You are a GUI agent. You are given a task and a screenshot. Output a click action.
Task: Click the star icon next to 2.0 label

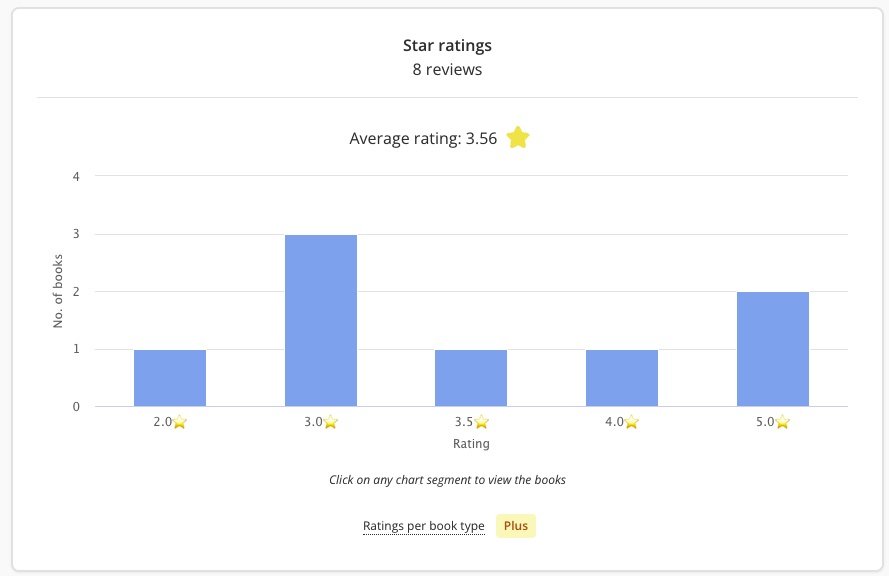pos(180,422)
